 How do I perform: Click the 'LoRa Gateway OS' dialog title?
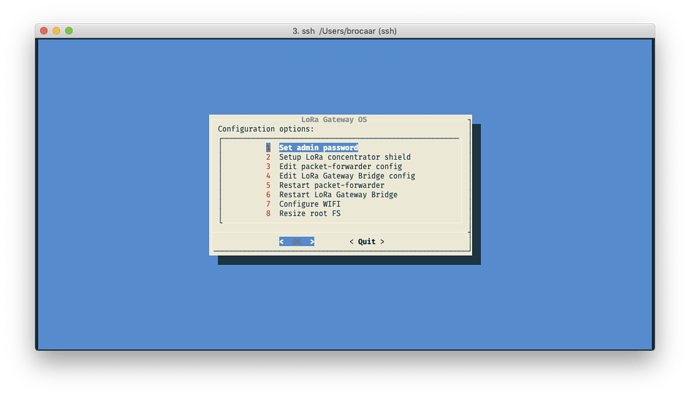334,119
